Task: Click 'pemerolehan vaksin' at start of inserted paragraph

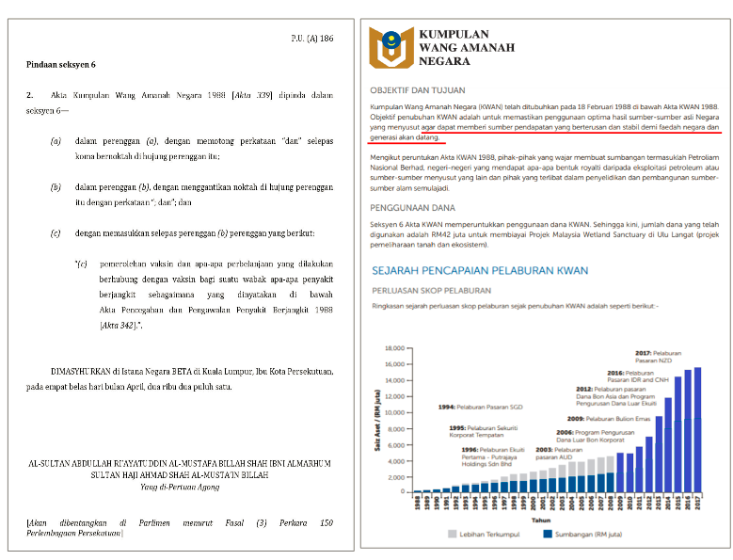Action: coord(135,264)
